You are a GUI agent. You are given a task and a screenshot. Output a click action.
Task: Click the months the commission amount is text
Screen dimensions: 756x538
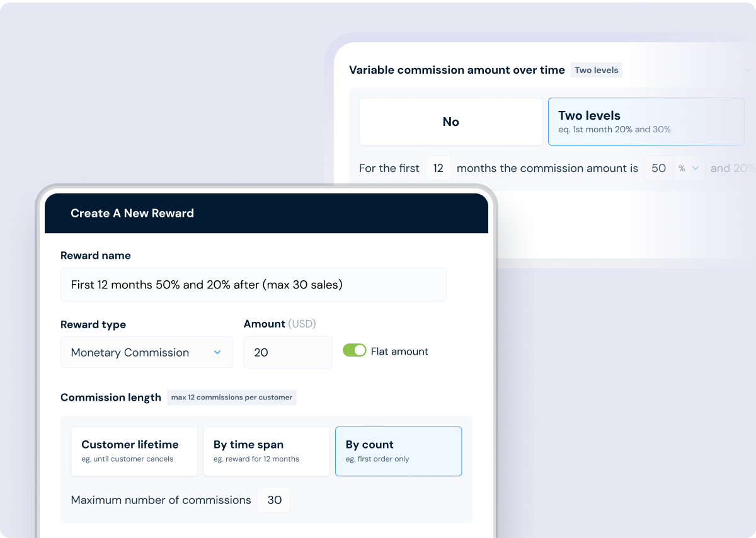(x=547, y=168)
